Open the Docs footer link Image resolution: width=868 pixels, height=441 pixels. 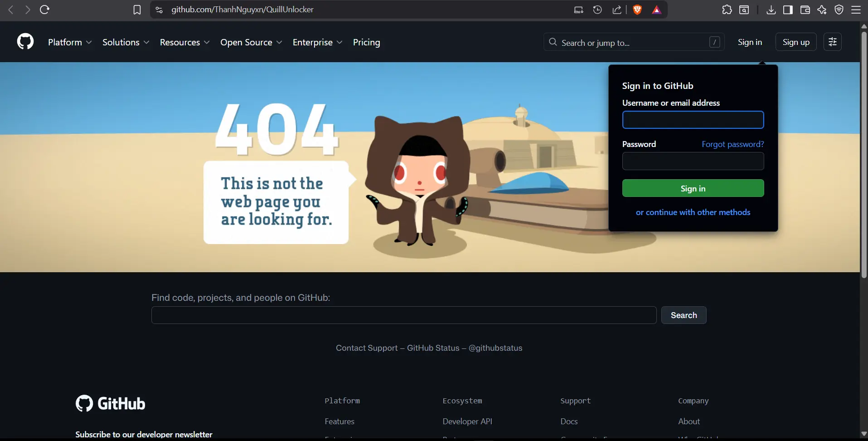[x=569, y=421]
